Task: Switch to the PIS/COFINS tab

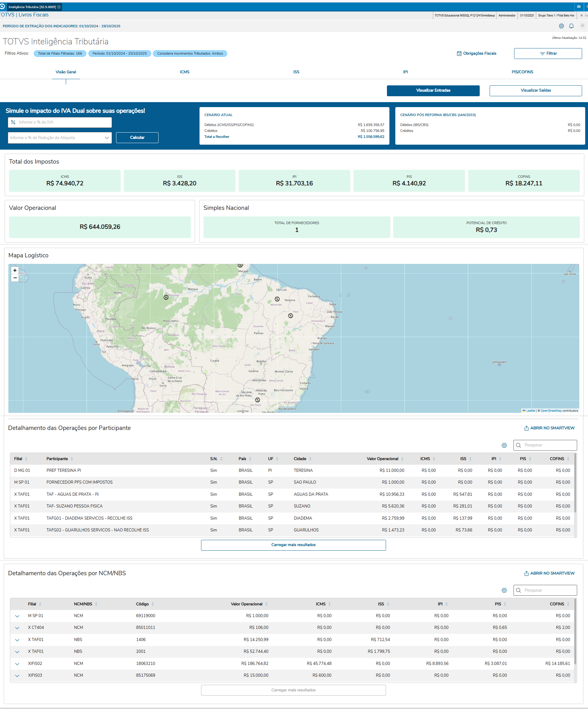Action: [x=523, y=72]
